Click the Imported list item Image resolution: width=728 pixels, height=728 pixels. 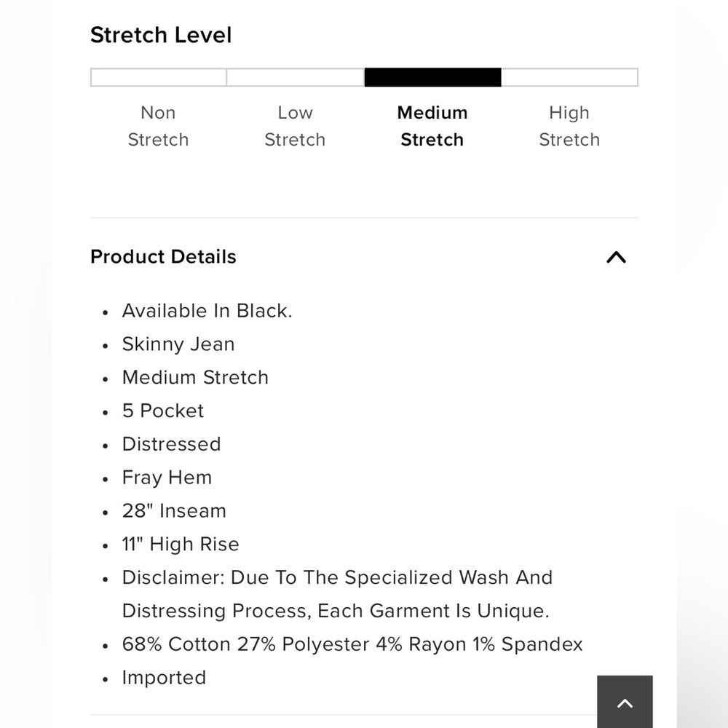click(164, 677)
